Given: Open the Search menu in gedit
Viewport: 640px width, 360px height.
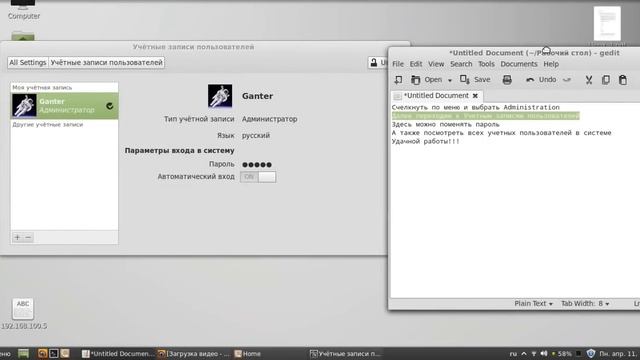Looking at the screenshot, I should [x=461, y=64].
